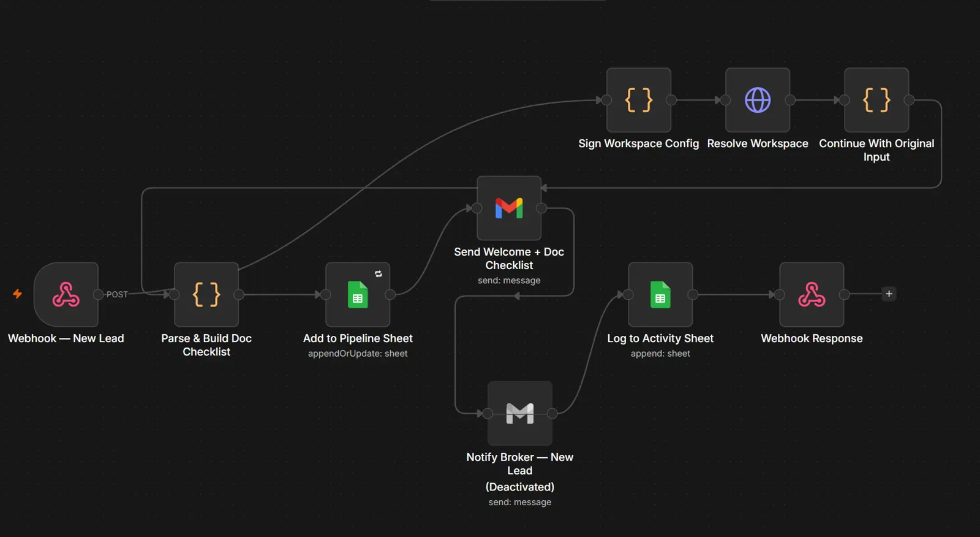Click output connector of Send Welcome Gmail node
This screenshot has height=537, width=980.
pyautogui.click(x=541, y=208)
